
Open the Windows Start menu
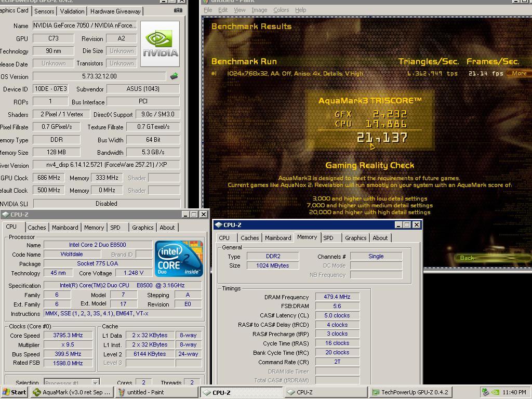(14, 392)
